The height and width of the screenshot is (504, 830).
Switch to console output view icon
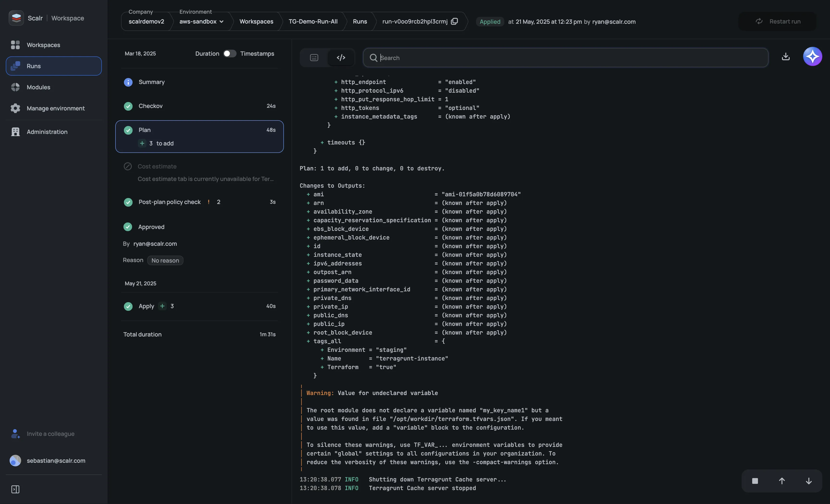click(x=314, y=57)
